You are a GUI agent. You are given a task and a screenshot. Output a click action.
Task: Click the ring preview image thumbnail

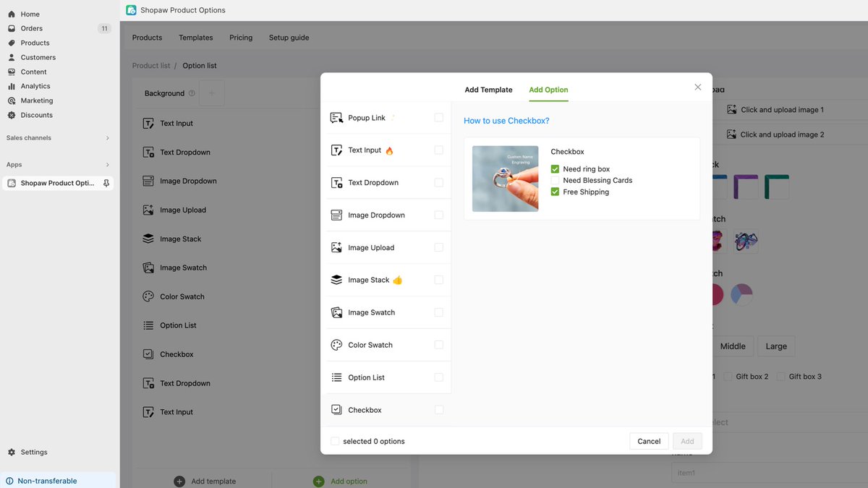pyautogui.click(x=506, y=179)
